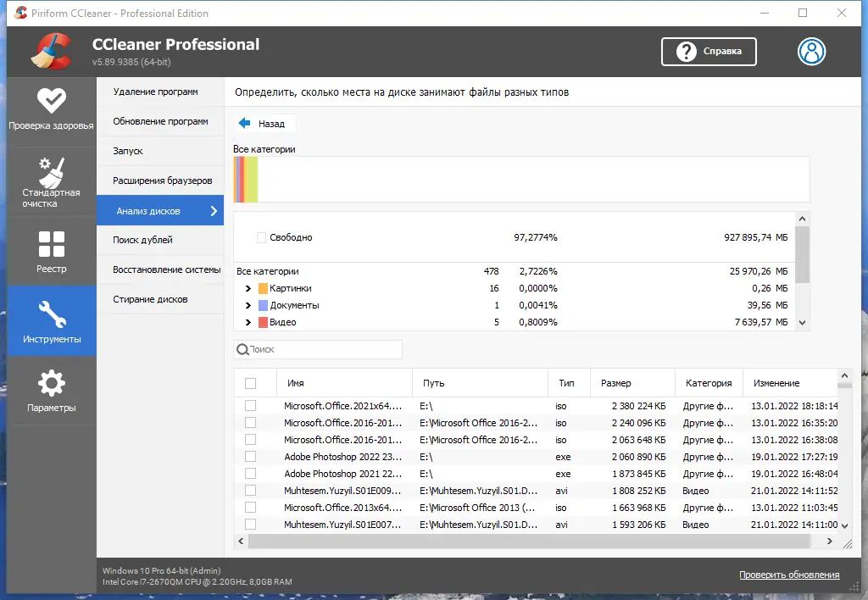This screenshot has width=868, height=600.
Task: Click the red Видео color swatch
Action: click(263, 322)
